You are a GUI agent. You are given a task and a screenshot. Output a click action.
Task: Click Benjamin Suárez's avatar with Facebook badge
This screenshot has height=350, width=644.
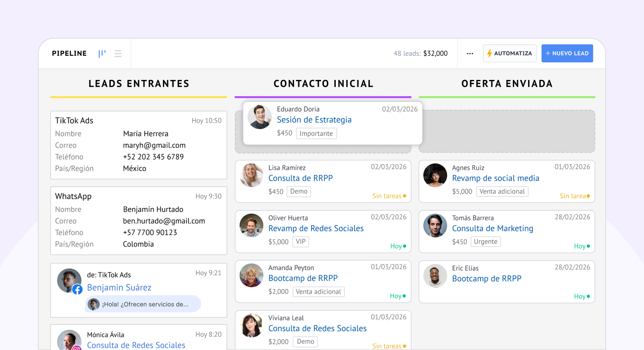[70, 281]
